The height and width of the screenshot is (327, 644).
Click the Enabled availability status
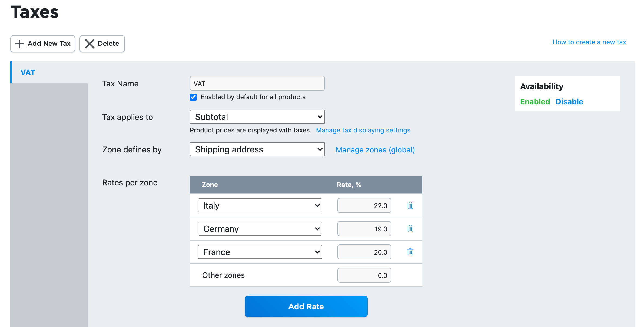pyautogui.click(x=535, y=102)
